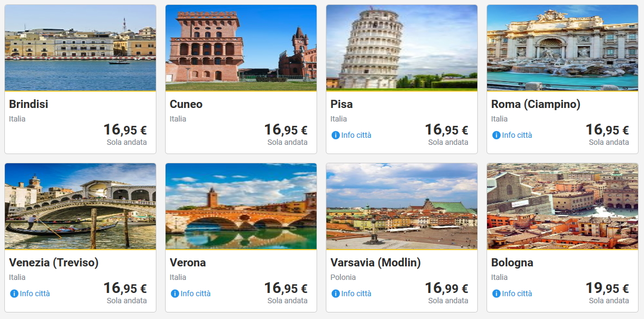Click the info icon on Varsavia (Modlin) card

tap(336, 294)
